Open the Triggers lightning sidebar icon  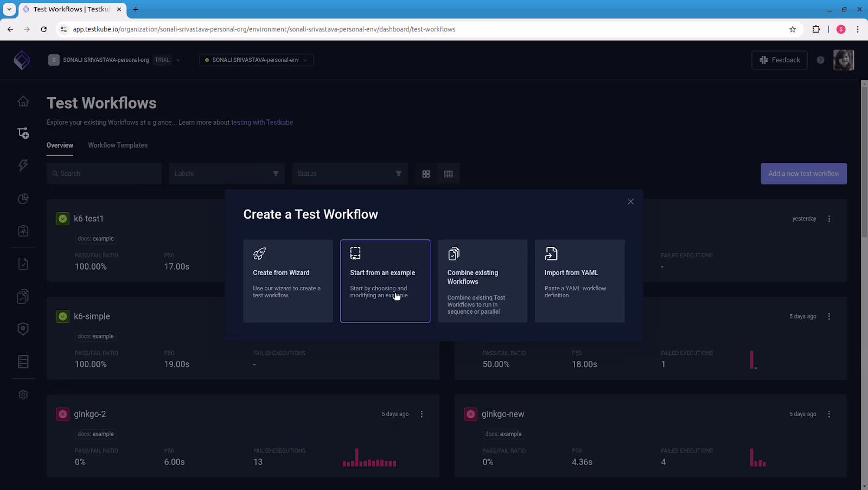click(23, 166)
